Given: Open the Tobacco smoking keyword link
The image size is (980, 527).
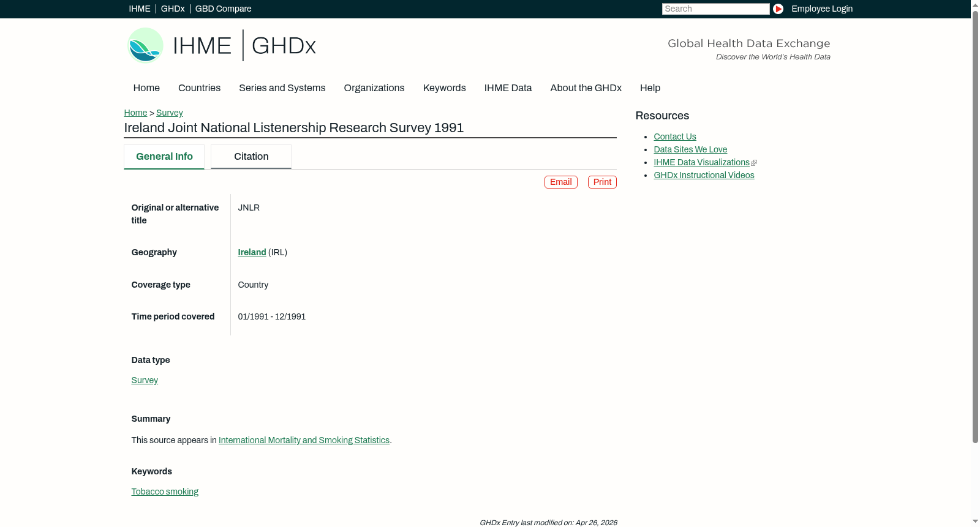Looking at the screenshot, I should 165,491.
